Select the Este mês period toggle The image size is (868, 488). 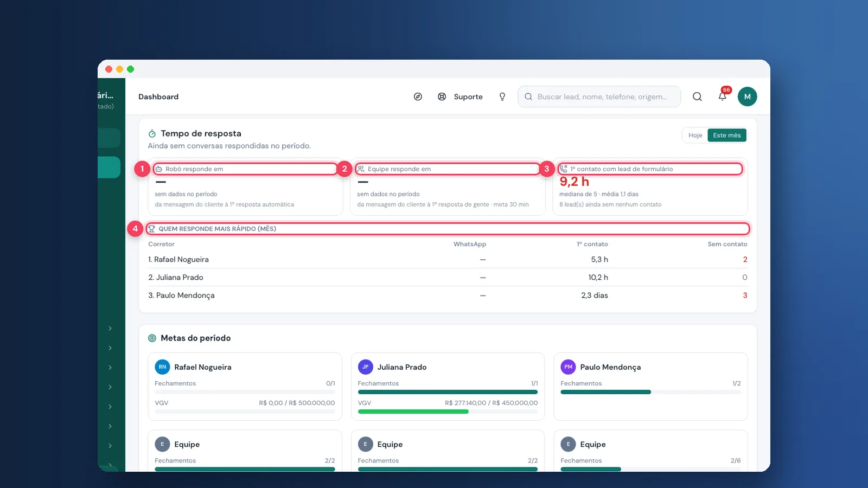(727, 136)
